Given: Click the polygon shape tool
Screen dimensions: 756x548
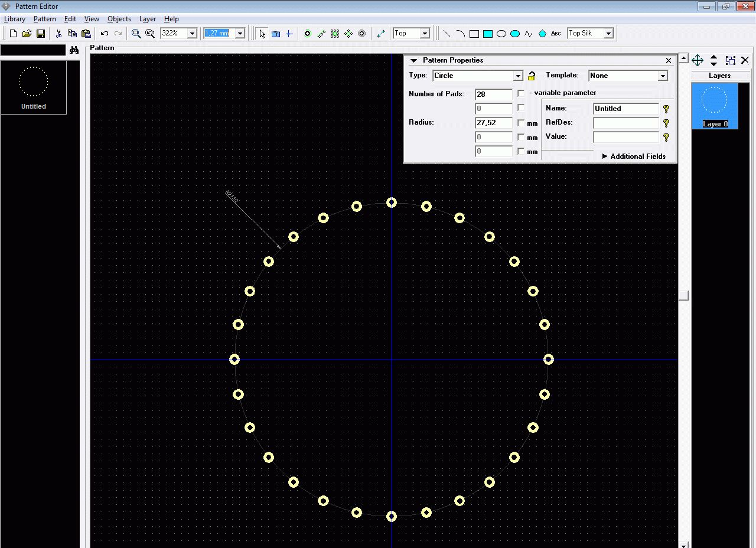Looking at the screenshot, I should [x=542, y=34].
